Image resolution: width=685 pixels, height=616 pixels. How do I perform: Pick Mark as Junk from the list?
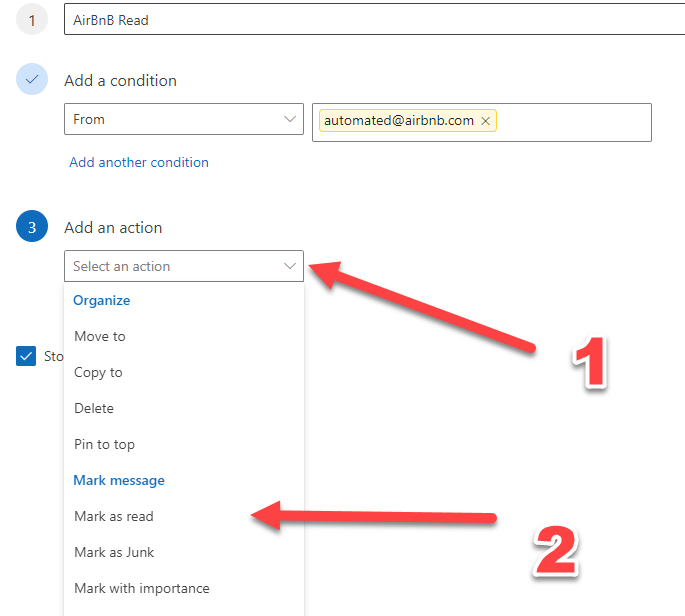click(114, 553)
